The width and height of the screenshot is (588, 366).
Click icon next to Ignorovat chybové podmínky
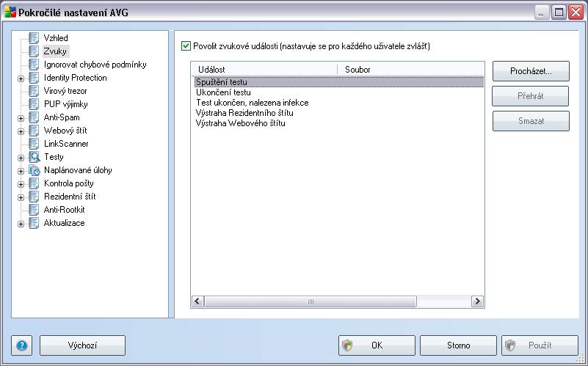tap(34, 65)
